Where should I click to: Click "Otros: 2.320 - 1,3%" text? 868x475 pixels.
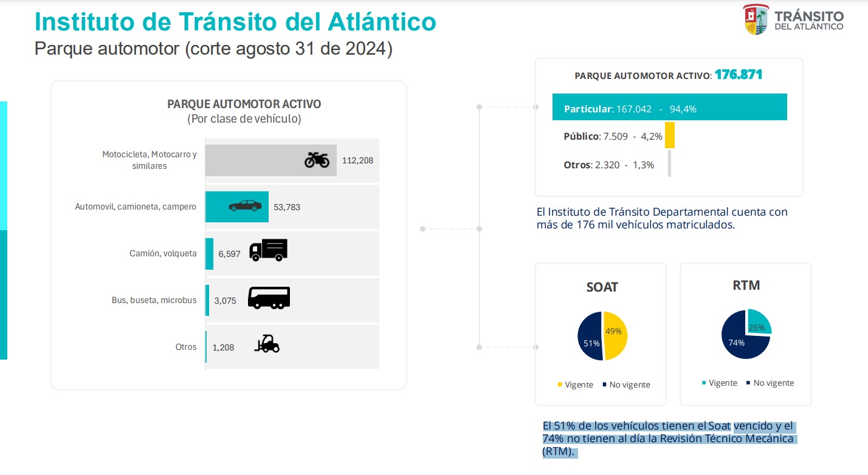tap(609, 165)
